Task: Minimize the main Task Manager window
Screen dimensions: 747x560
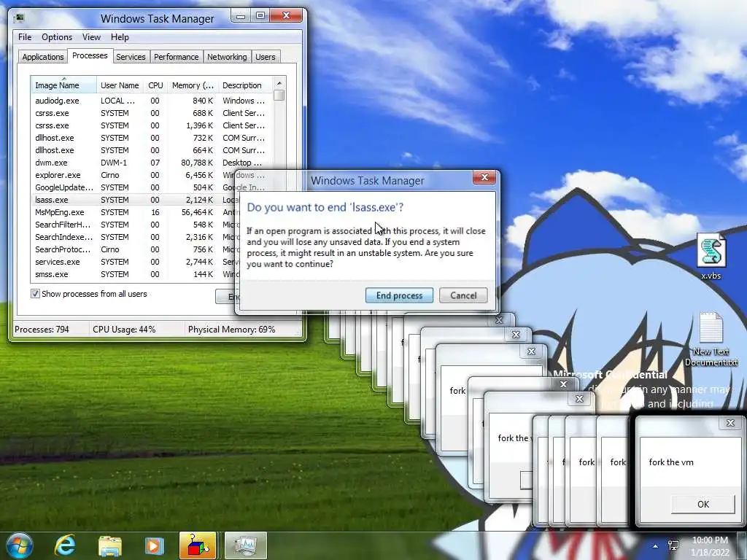Action: [x=241, y=16]
